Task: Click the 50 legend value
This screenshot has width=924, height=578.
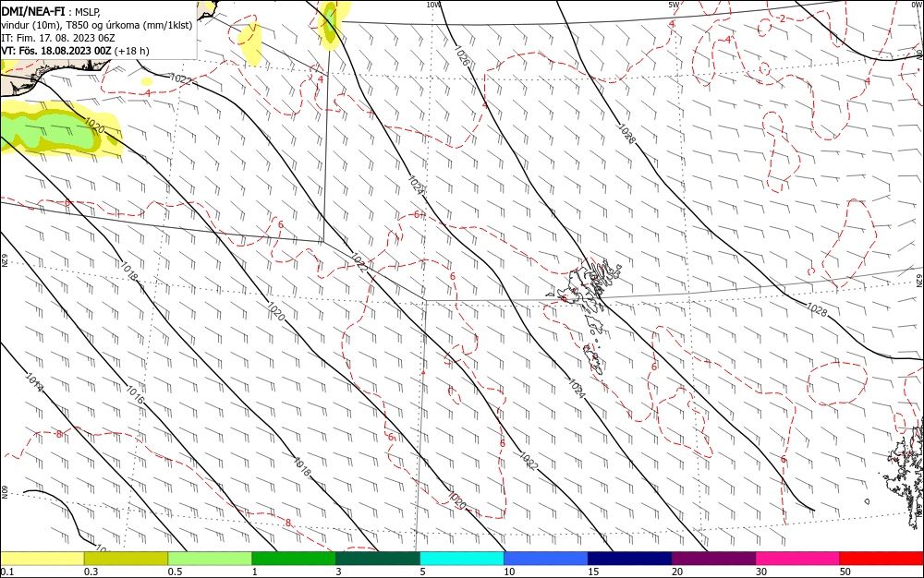Action: click(x=845, y=572)
